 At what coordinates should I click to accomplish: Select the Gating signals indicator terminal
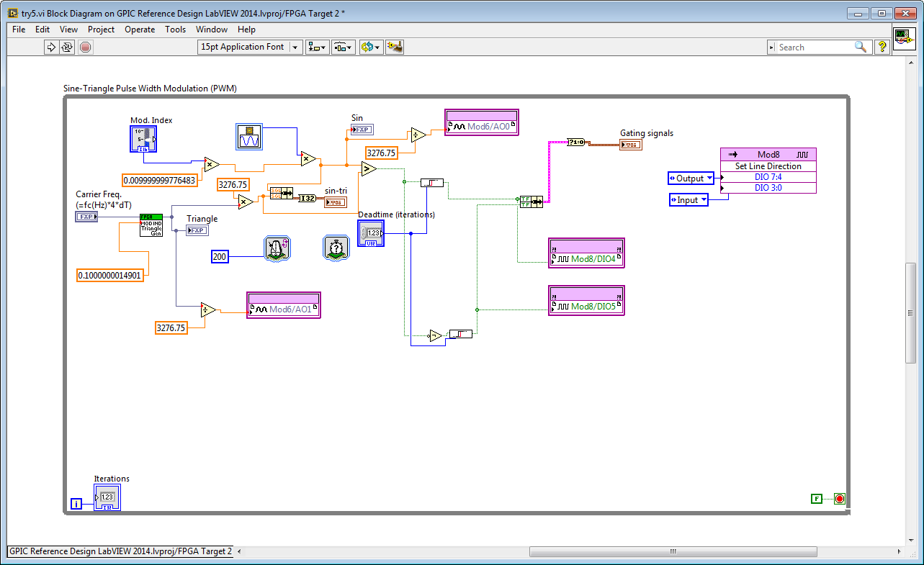(x=631, y=145)
